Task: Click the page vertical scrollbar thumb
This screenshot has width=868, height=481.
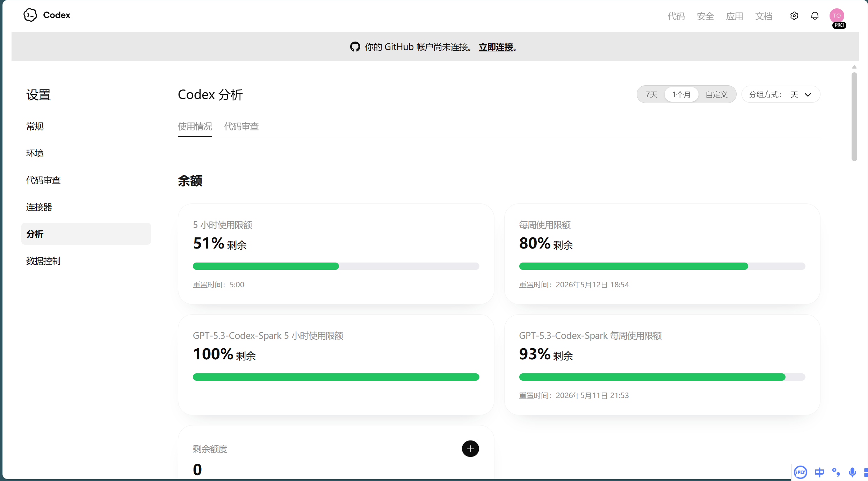Action: point(854,117)
